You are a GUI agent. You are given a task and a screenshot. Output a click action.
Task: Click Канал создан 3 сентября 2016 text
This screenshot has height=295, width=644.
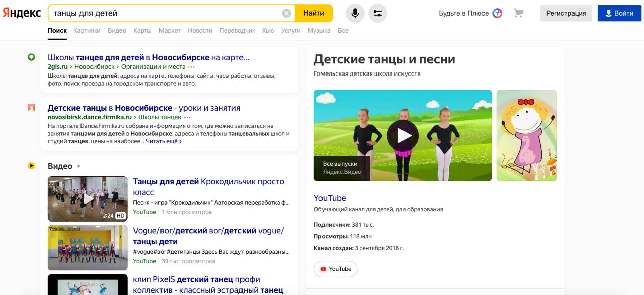coord(359,248)
